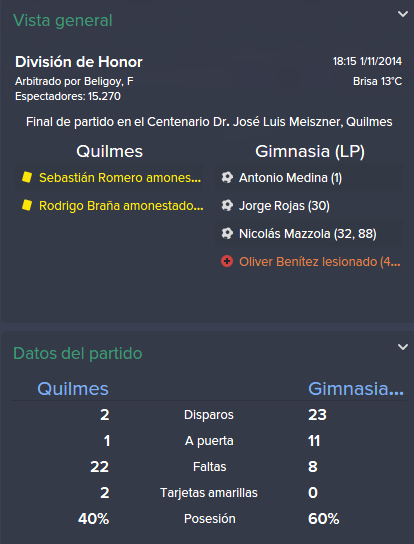Collapse the Vista general panel chevron
The image size is (414, 544).
pyautogui.click(x=403, y=14)
